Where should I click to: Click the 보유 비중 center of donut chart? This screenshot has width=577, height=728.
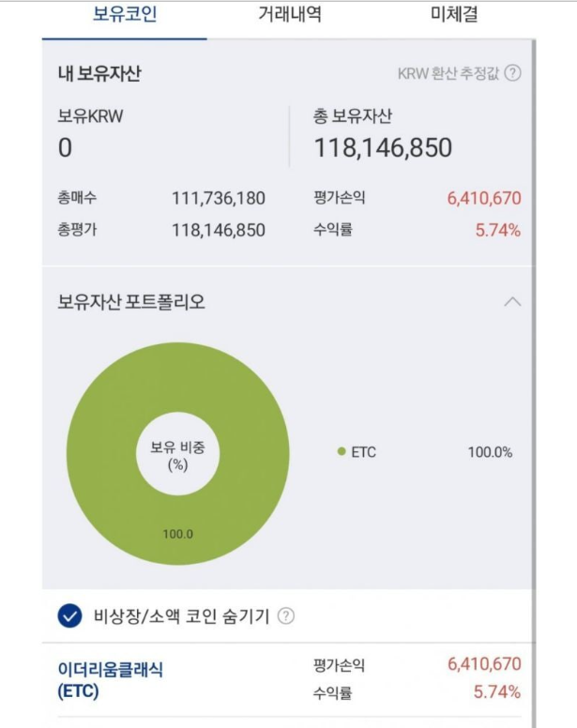(x=177, y=456)
